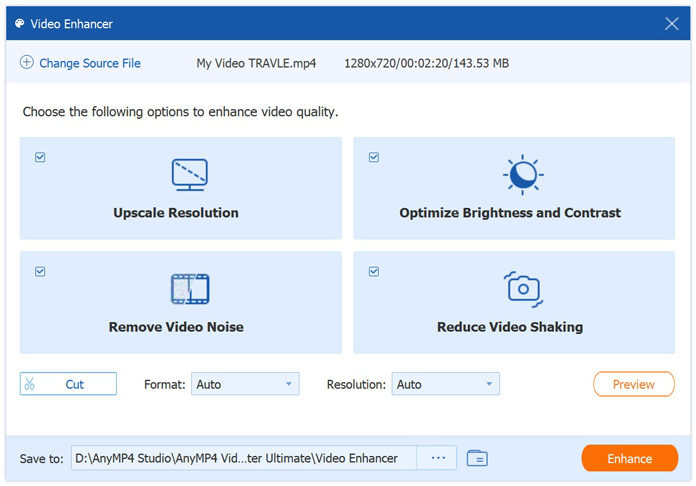Click the Optimize Brightness and Contrast sun icon
The image size is (696, 486).
point(521,175)
